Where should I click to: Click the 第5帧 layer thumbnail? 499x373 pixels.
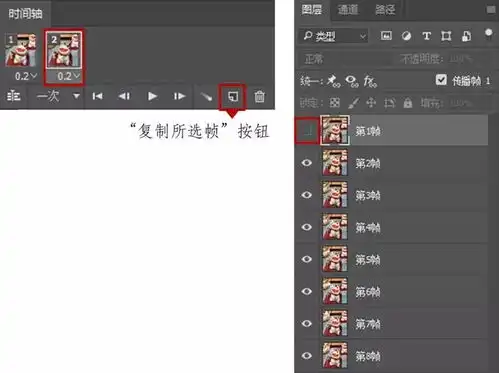pyautogui.click(x=335, y=259)
